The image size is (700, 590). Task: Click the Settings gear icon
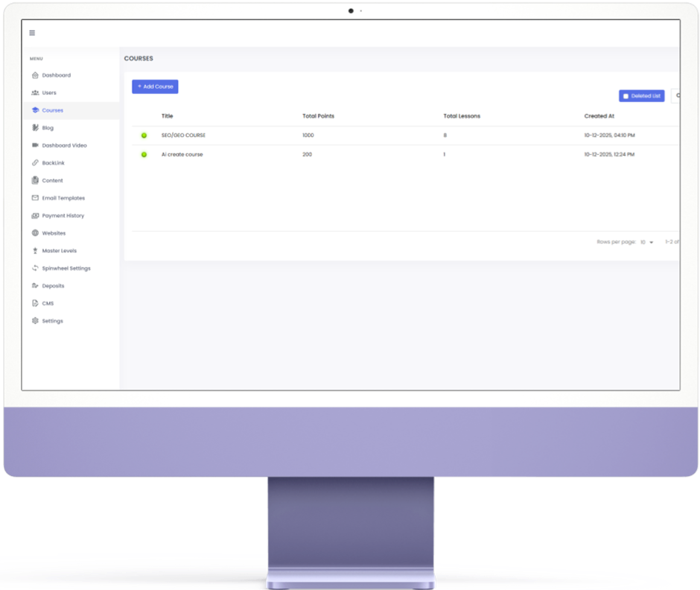(35, 320)
